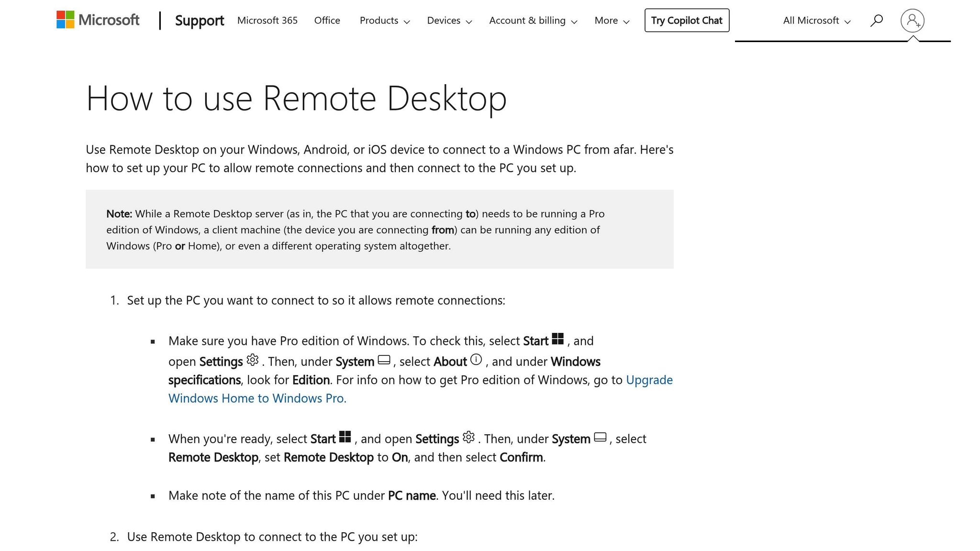Image resolution: width=980 pixels, height=551 pixels.
Task: Select Office in the navigation bar
Action: [327, 21]
